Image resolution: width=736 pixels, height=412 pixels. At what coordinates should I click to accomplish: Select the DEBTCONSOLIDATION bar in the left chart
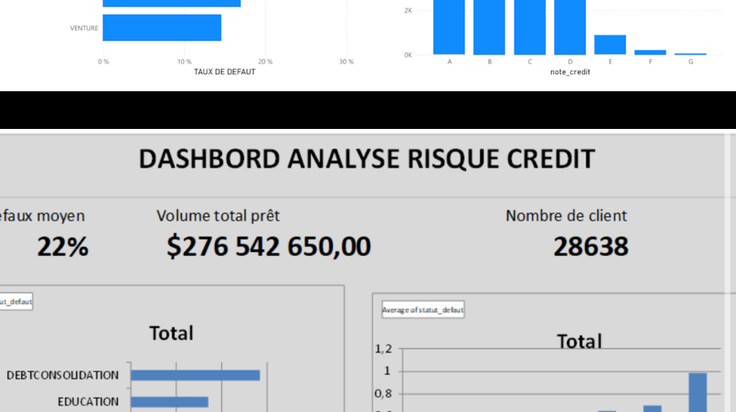(195, 375)
